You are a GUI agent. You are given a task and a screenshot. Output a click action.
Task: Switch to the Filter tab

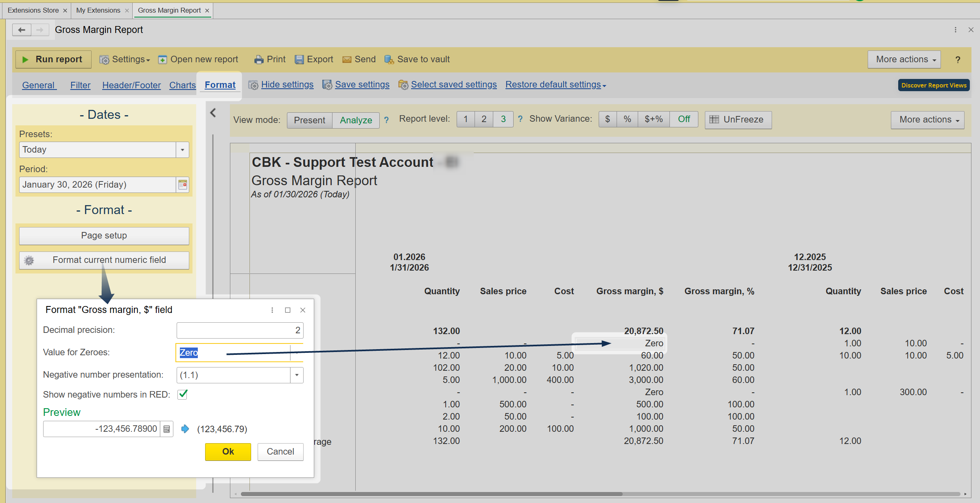[x=80, y=85]
